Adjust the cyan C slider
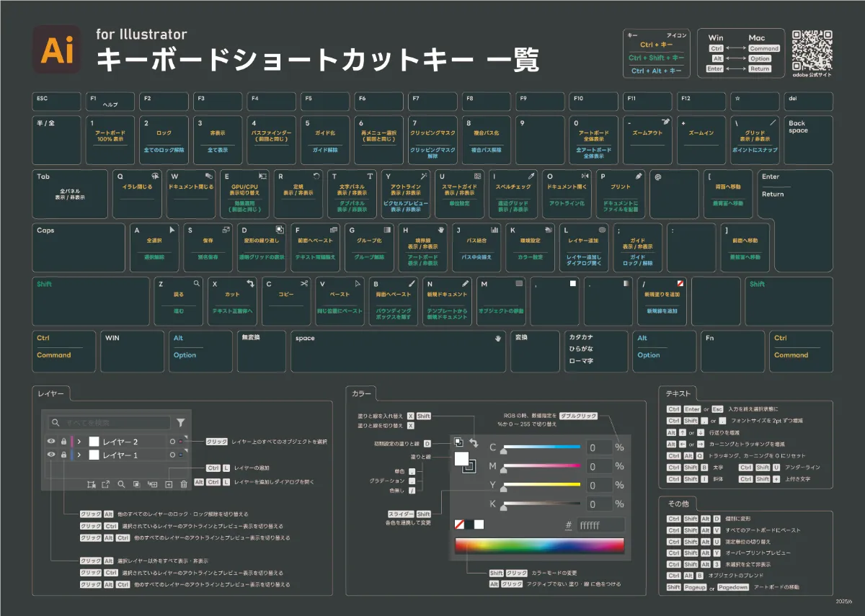This screenshot has width=865, height=616. [542, 448]
